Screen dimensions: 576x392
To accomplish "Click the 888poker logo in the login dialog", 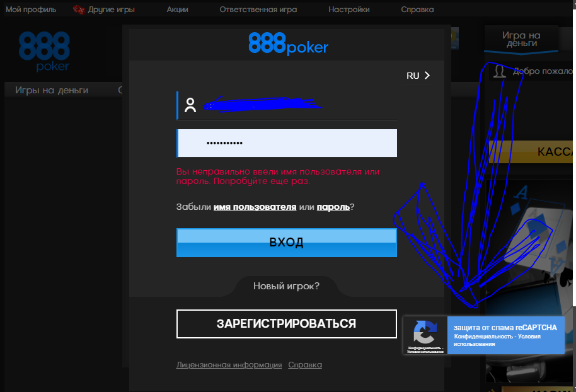I will point(289,43).
